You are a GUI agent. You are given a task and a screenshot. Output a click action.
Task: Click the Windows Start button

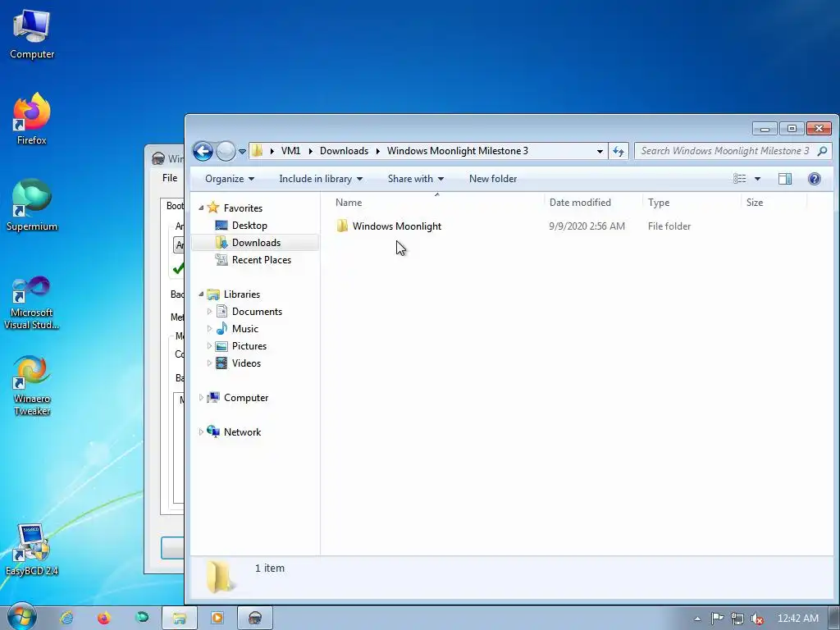coord(22,617)
